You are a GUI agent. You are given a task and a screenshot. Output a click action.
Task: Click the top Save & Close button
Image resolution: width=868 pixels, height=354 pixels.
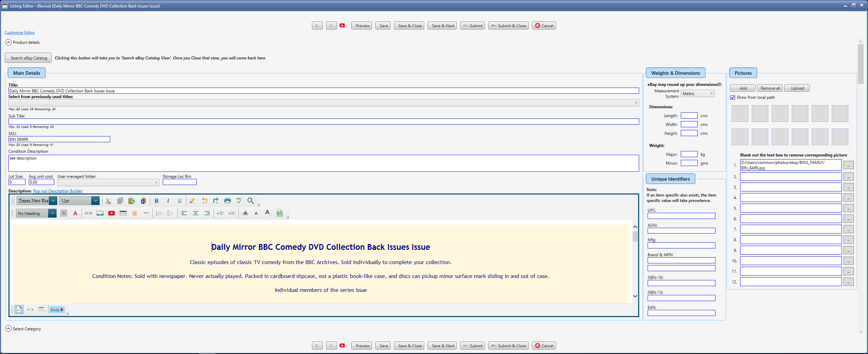pyautogui.click(x=409, y=25)
